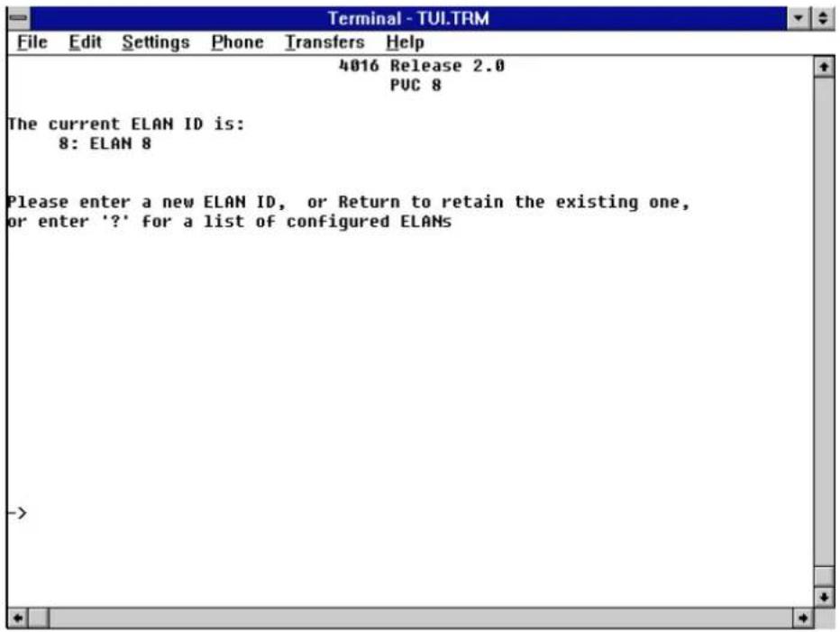Viewport: 840px width, 632px height.
Task: Click the vertical scrollbar up arrow
Action: pyautogui.click(x=824, y=67)
